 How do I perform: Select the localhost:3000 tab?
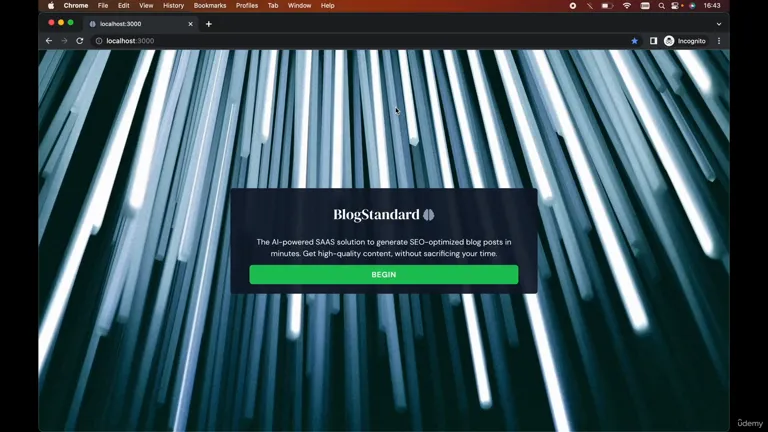[x=141, y=24]
